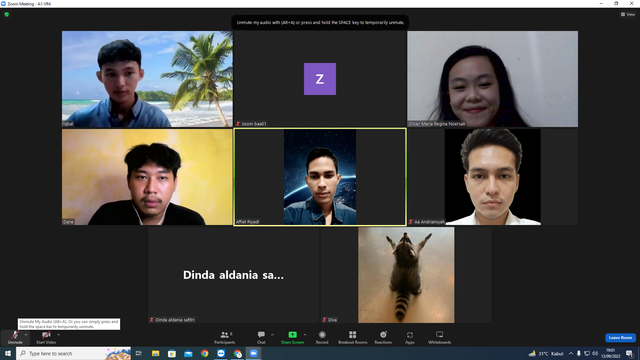Open TeamViewer from the taskbar
Screen dimensions: 640x360
click(x=221, y=353)
